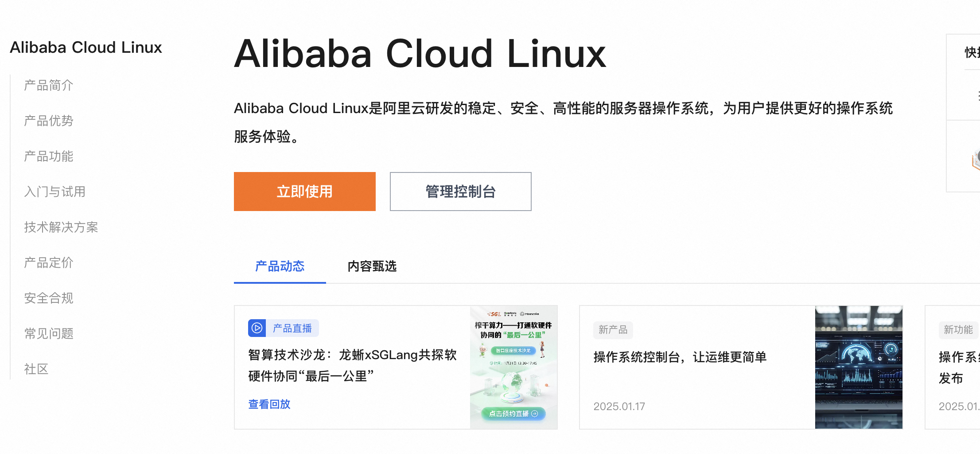Open the 管理控制台

460,191
